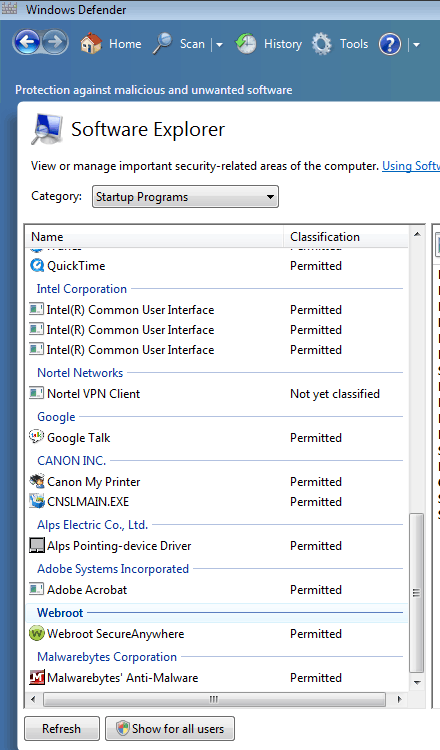Click the vertical scrollbar thumb

tap(417, 593)
